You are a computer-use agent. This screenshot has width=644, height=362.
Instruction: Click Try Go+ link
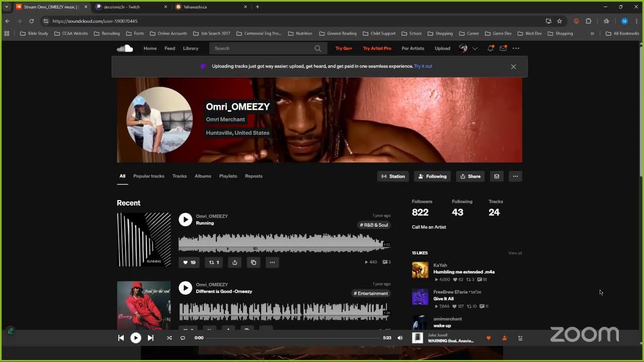tap(344, 48)
